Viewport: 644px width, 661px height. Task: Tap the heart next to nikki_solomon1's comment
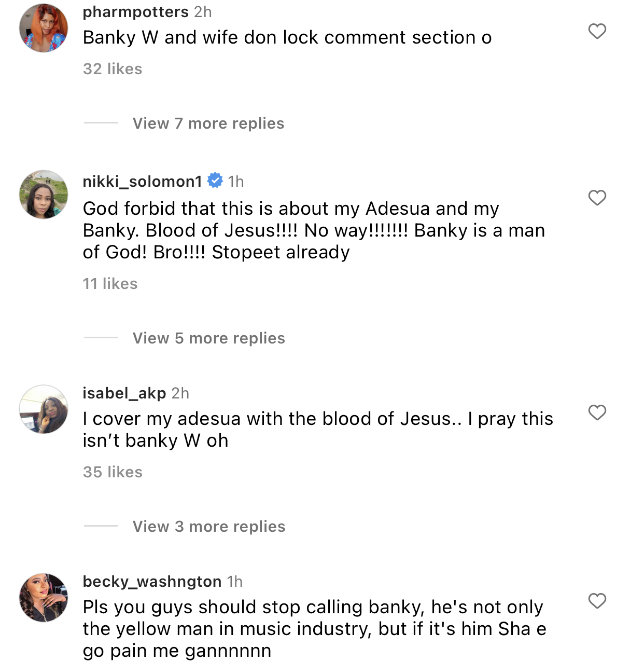click(597, 198)
